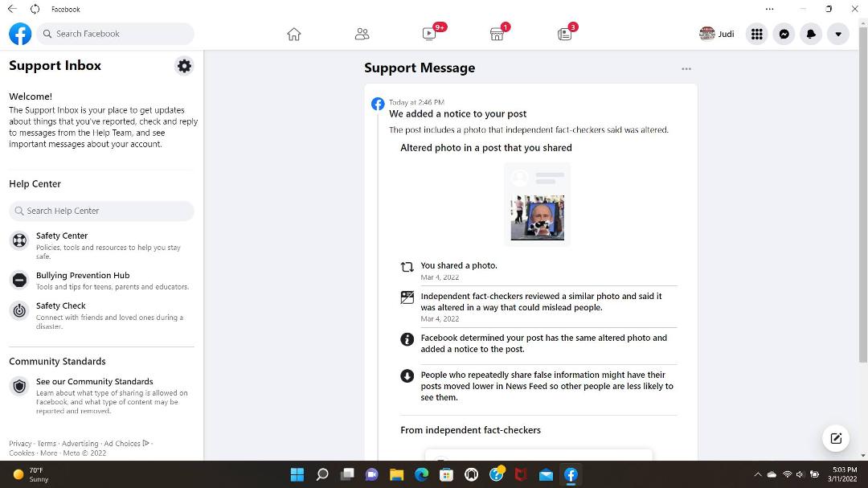The width and height of the screenshot is (868, 488).
Task: Click the Bullying Prevention Hub icon
Action: [19, 281]
